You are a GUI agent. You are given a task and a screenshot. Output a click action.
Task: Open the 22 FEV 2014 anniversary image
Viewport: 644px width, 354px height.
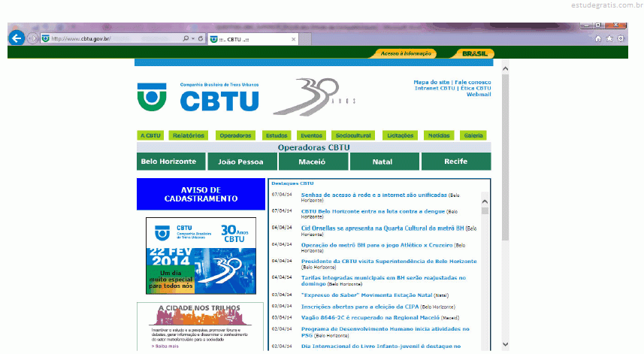coord(201,256)
